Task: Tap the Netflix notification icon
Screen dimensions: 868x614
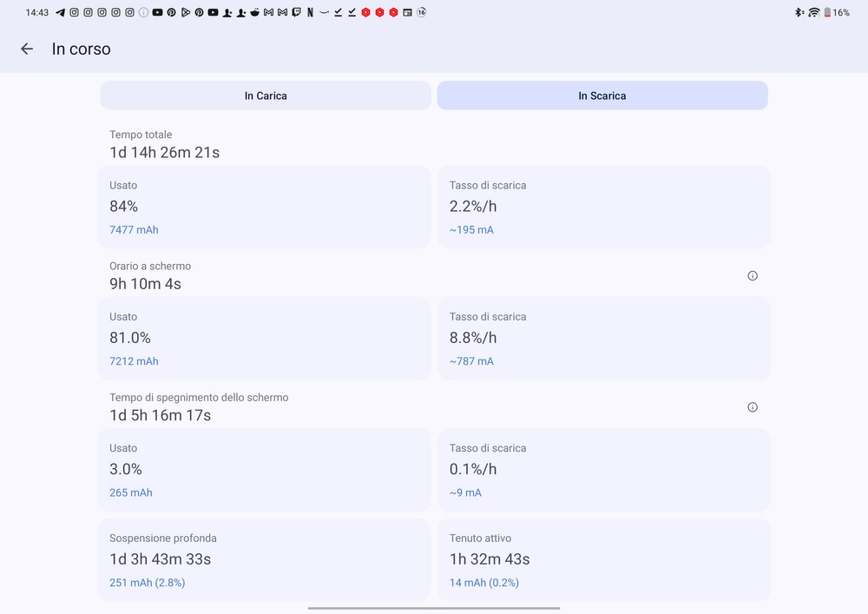Action: [310, 12]
